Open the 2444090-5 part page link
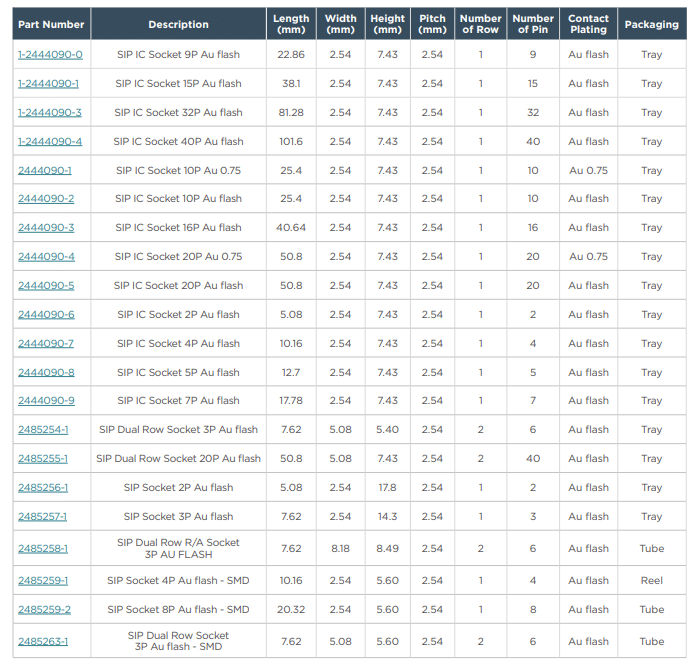The height and width of the screenshot is (669, 693). 46,286
